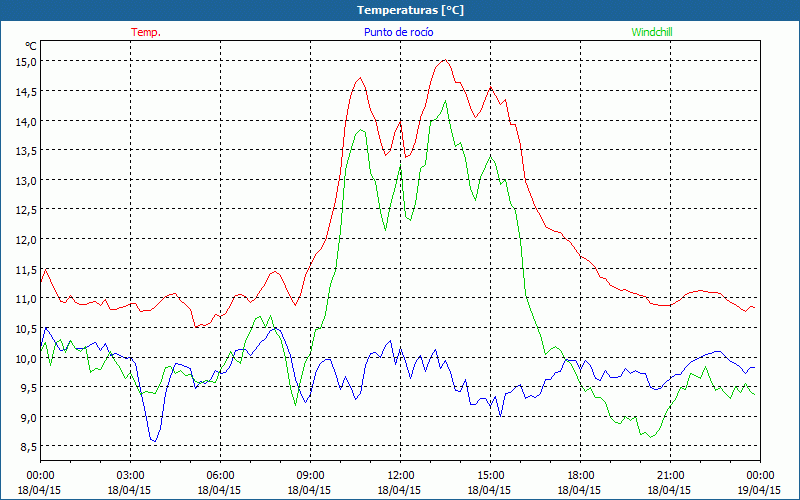Click the "18/04/15" date under 21:00
This screenshot has height=500, width=800.
click(669, 490)
